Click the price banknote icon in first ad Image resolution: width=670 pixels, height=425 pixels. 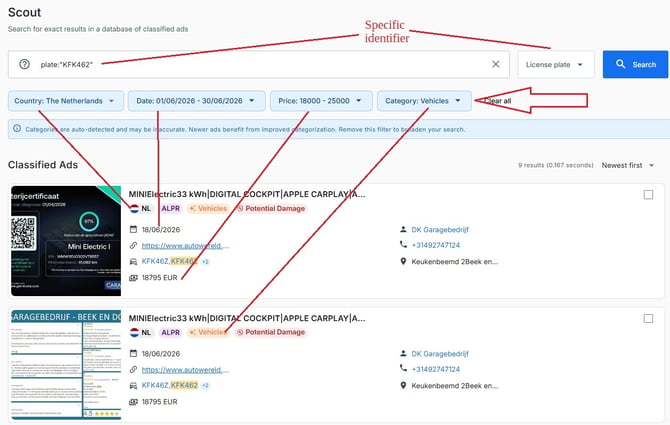coord(133,278)
